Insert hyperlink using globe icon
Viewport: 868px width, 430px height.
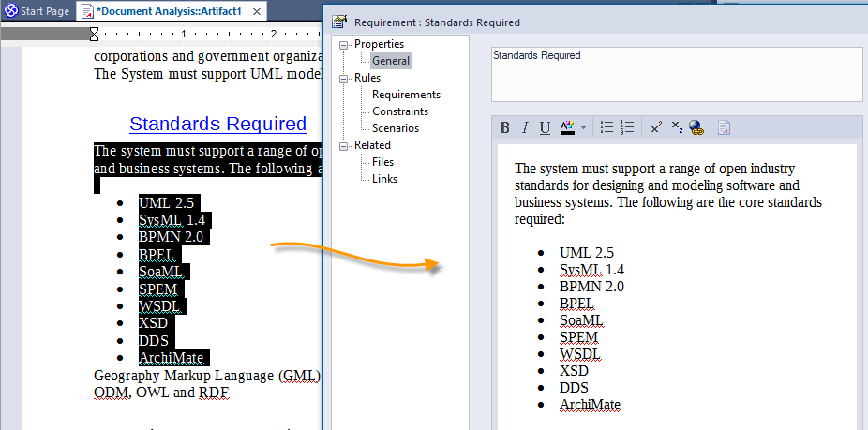tap(696, 128)
